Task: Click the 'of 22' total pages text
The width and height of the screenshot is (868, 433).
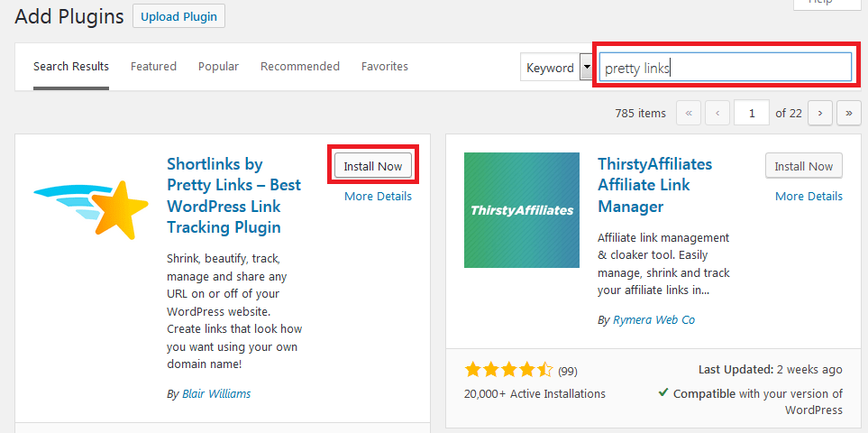Action: point(789,113)
